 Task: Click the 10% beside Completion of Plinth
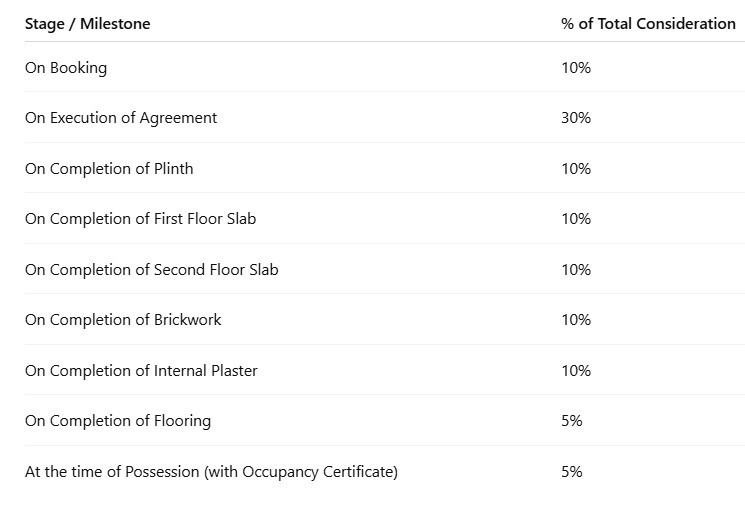click(576, 169)
